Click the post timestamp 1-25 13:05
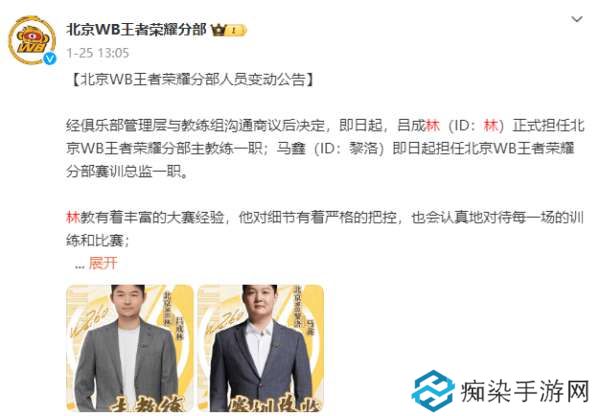 [98, 53]
